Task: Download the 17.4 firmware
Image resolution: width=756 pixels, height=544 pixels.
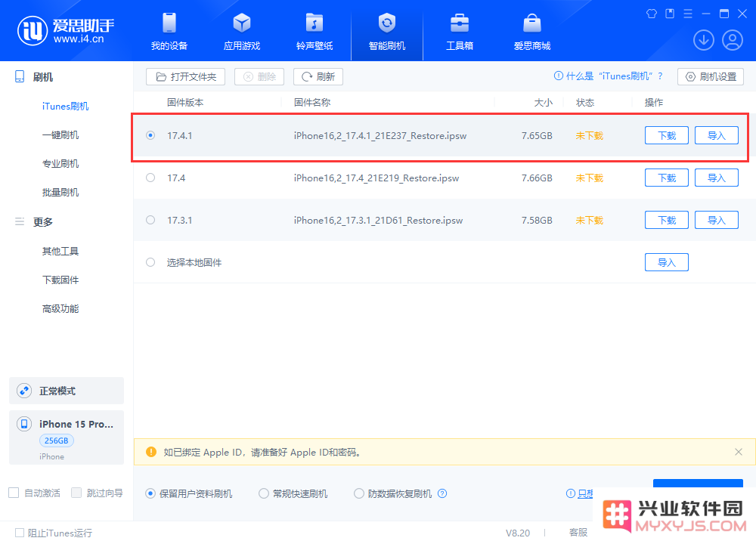Action: 667,178
